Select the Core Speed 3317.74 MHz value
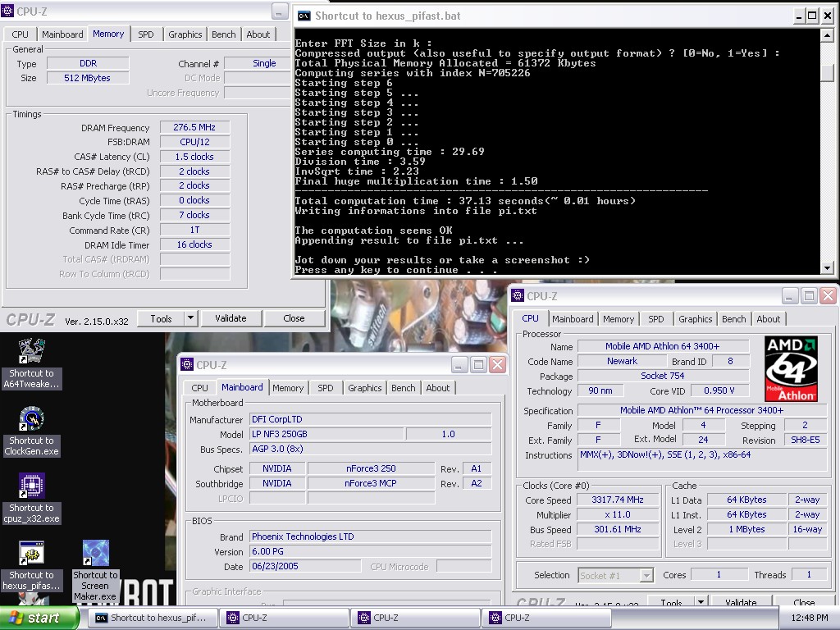The width and height of the screenshot is (840, 630). pos(618,500)
